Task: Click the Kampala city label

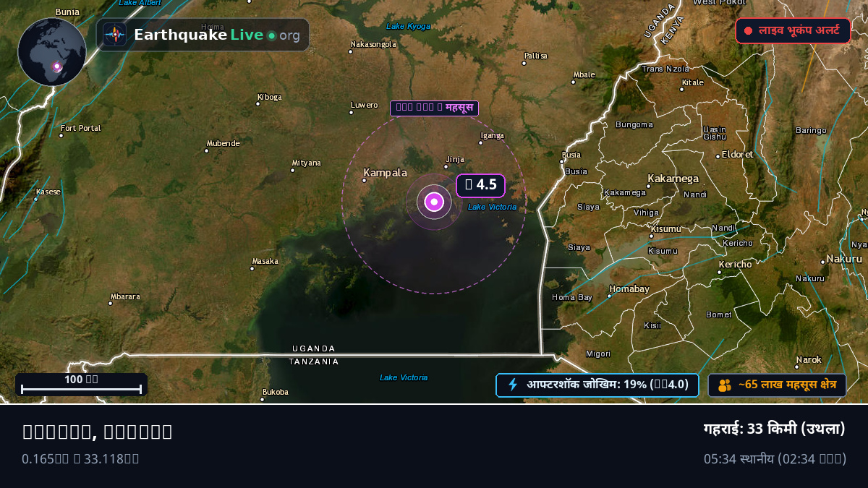Action: pyautogui.click(x=385, y=173)
